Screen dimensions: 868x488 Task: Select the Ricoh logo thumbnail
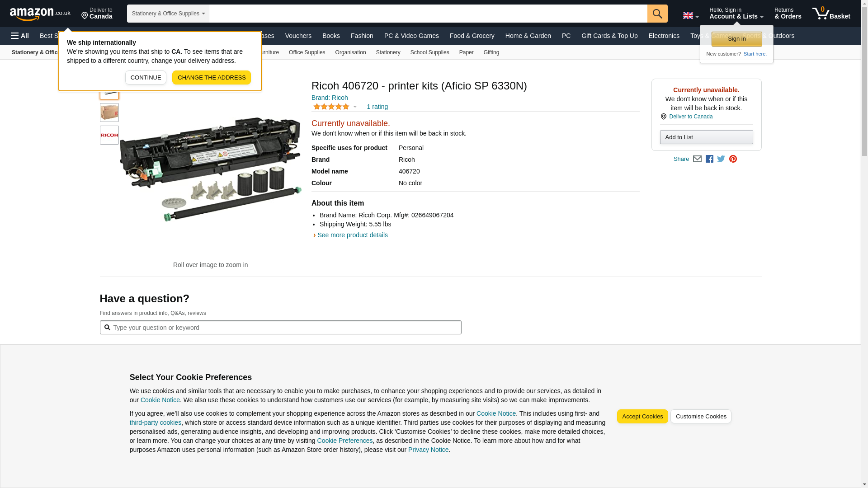109,135
